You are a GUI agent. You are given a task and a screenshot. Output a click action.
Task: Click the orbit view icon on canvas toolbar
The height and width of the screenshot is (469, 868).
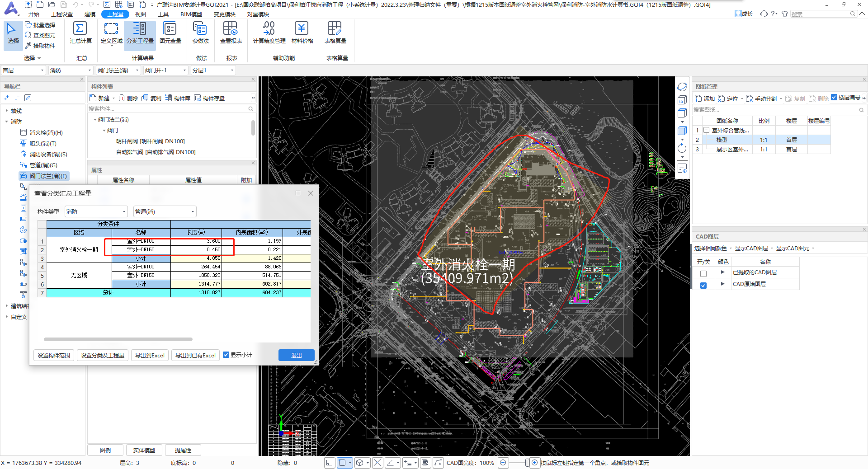[x=682, y=87]
